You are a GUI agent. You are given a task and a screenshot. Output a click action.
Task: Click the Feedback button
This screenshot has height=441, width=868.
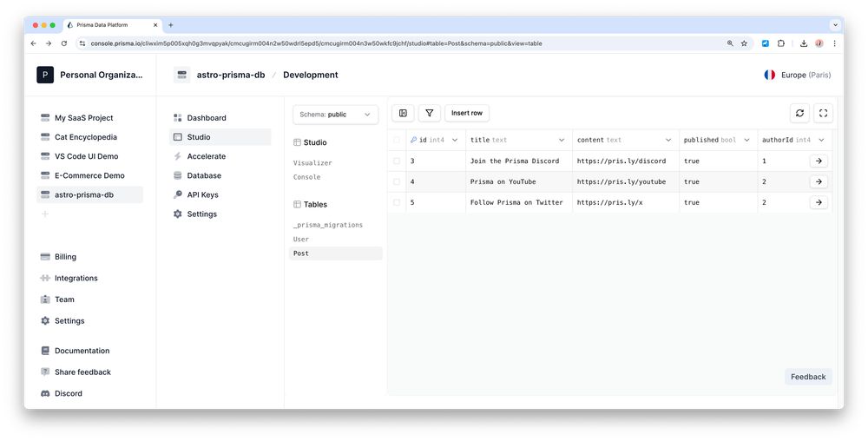click(x=808, y=377)
